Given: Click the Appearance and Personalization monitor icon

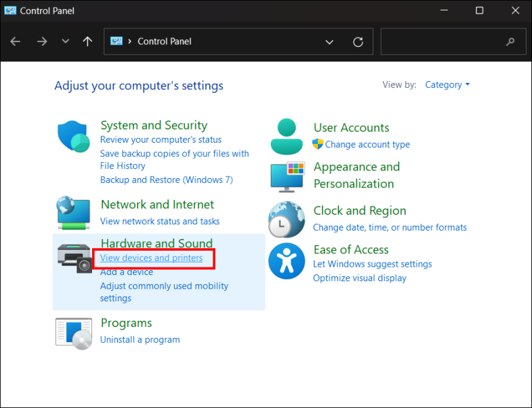Looking at the screenshot, I should tap(287, 176).
